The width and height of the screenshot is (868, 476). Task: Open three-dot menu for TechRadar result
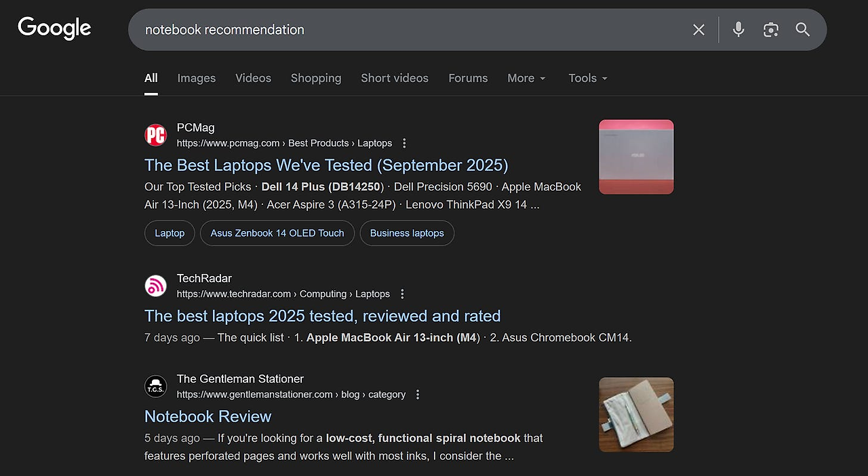coord(402,294)
